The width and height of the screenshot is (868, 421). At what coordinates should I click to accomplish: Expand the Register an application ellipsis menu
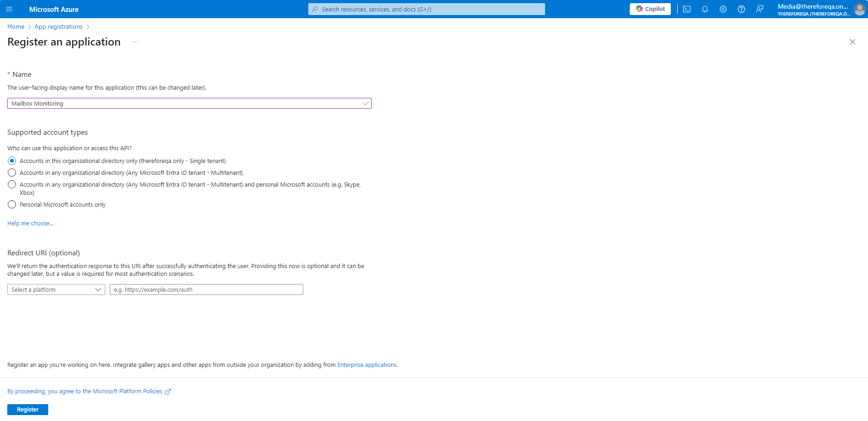coord(135,41)
